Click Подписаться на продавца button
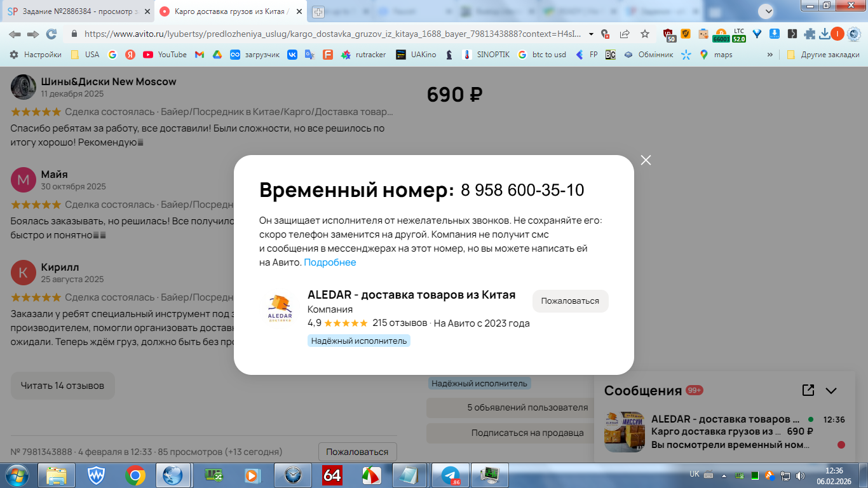868x488 pixels. pyautogui.click(x=527, y=433)
